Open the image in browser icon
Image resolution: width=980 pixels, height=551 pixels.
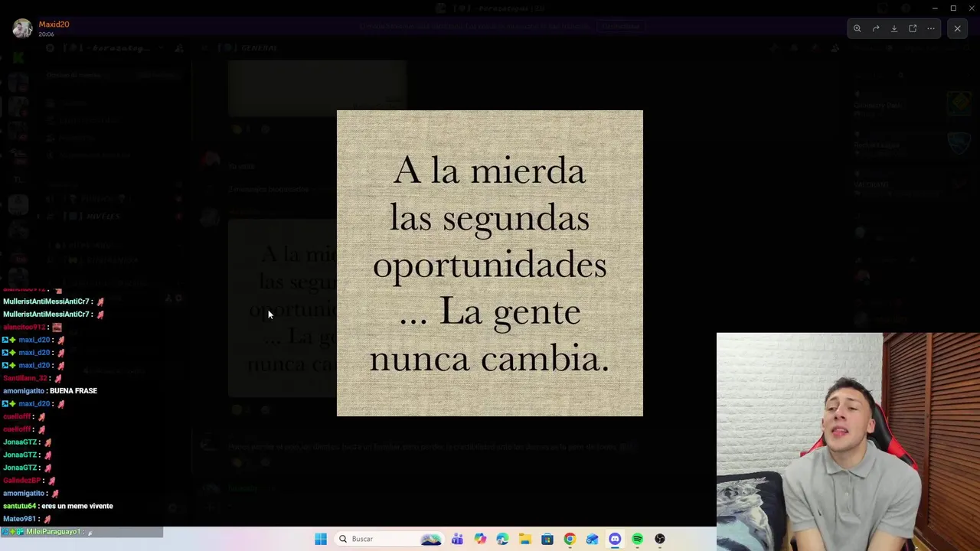(x=913, y=28)
